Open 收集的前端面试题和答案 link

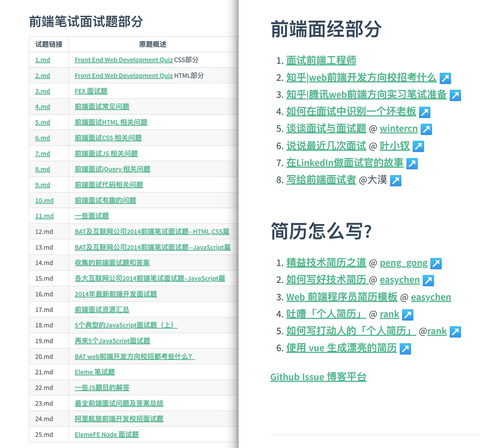[x=112, y=263]
